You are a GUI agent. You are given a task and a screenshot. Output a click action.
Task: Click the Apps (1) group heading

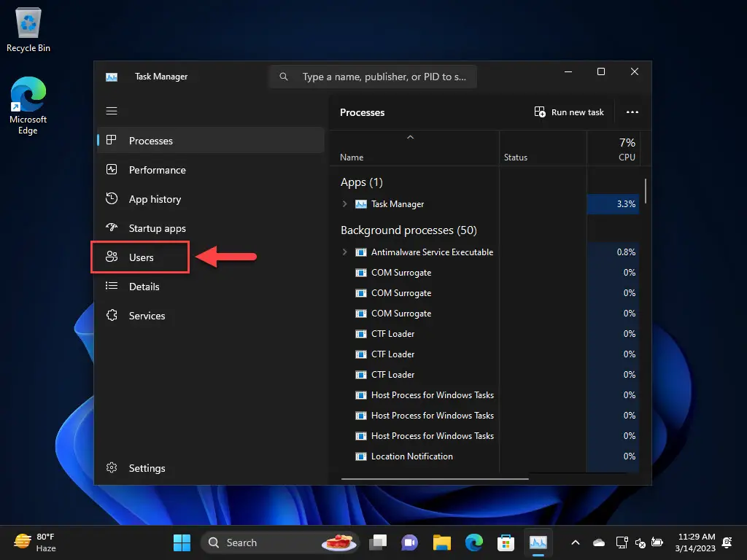tap(362, 182)
